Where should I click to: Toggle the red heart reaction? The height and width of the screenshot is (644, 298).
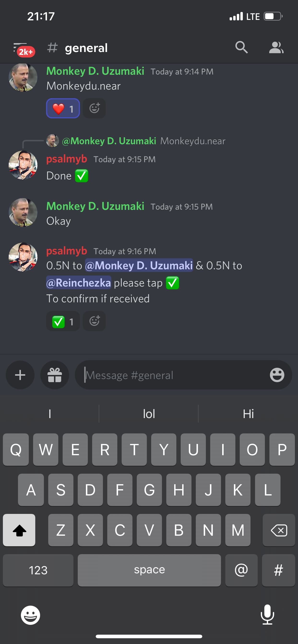[x=63, y=108]
